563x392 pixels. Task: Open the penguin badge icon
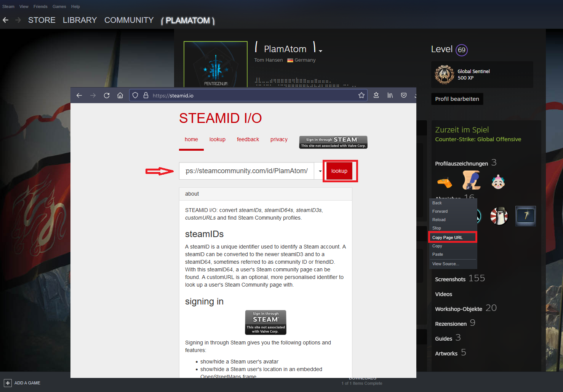[x=499, y=216]
